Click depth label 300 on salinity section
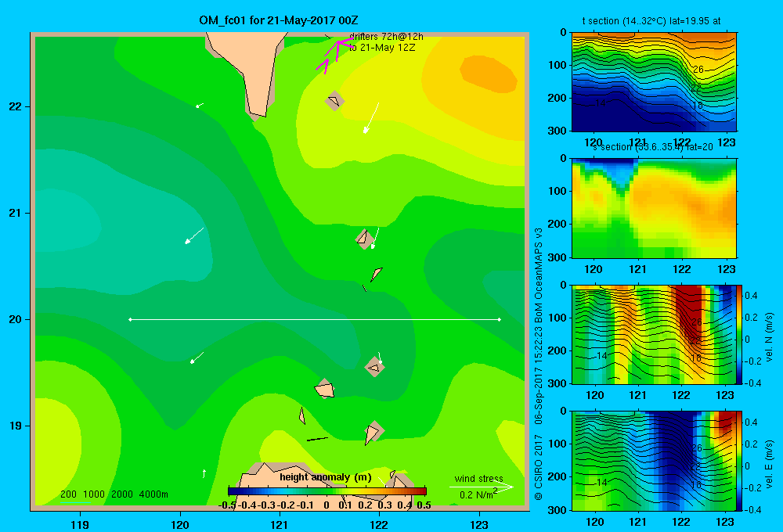Screen dimensions: 783x532 point(558,257)
